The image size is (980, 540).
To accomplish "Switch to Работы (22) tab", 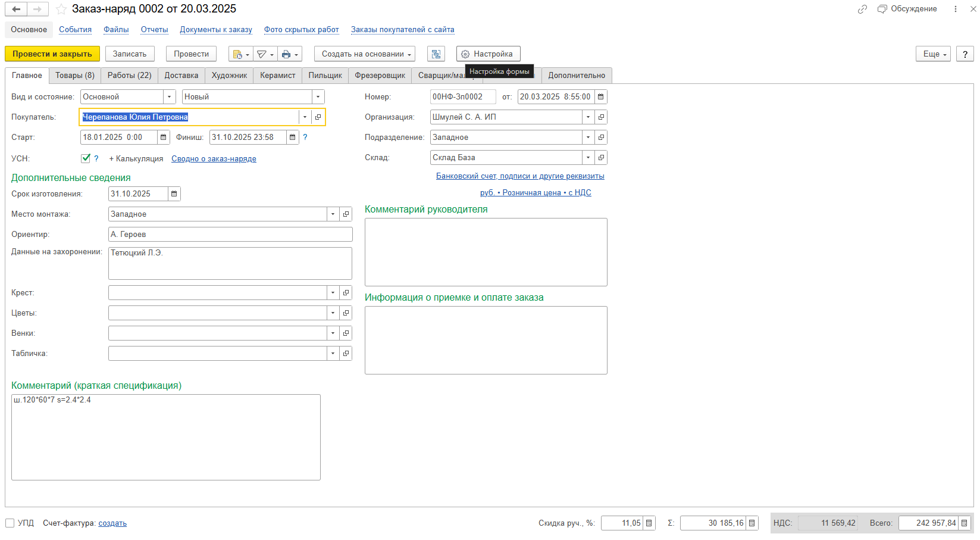I will [x=129, y=76].
